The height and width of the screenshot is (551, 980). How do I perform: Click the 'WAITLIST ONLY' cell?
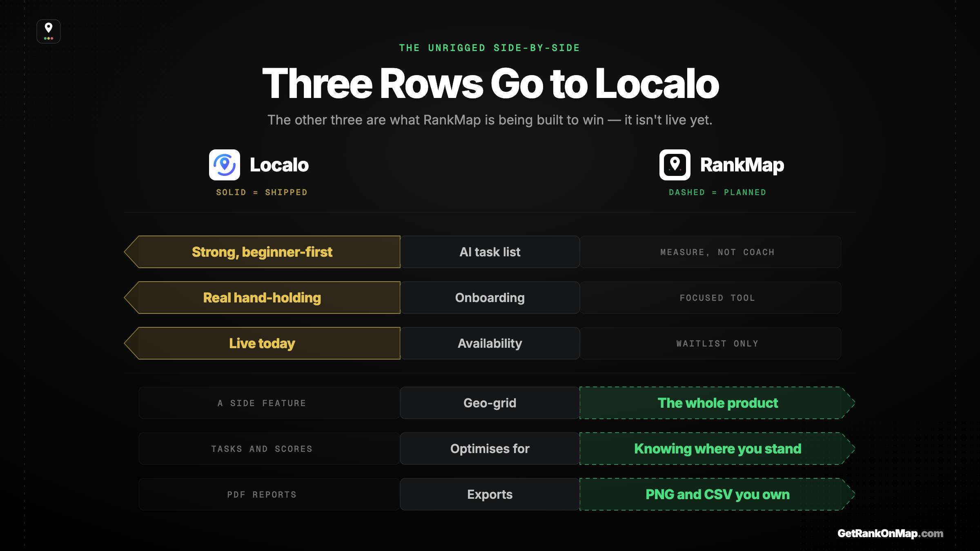click(x=710, y=343)
